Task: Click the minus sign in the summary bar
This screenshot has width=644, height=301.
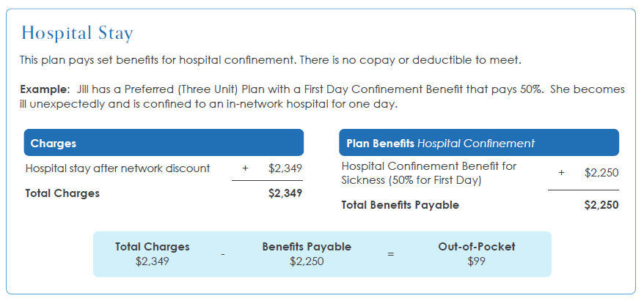Action: 222,254
